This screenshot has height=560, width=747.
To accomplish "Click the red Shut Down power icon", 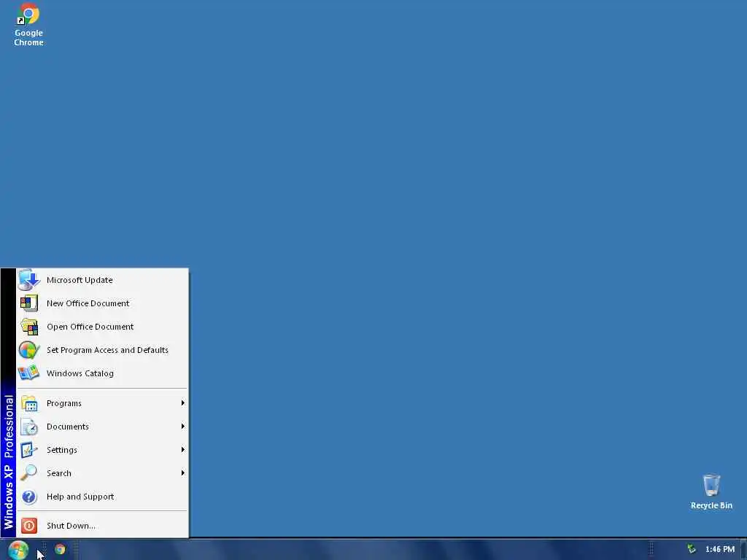I will pos(29,525).
